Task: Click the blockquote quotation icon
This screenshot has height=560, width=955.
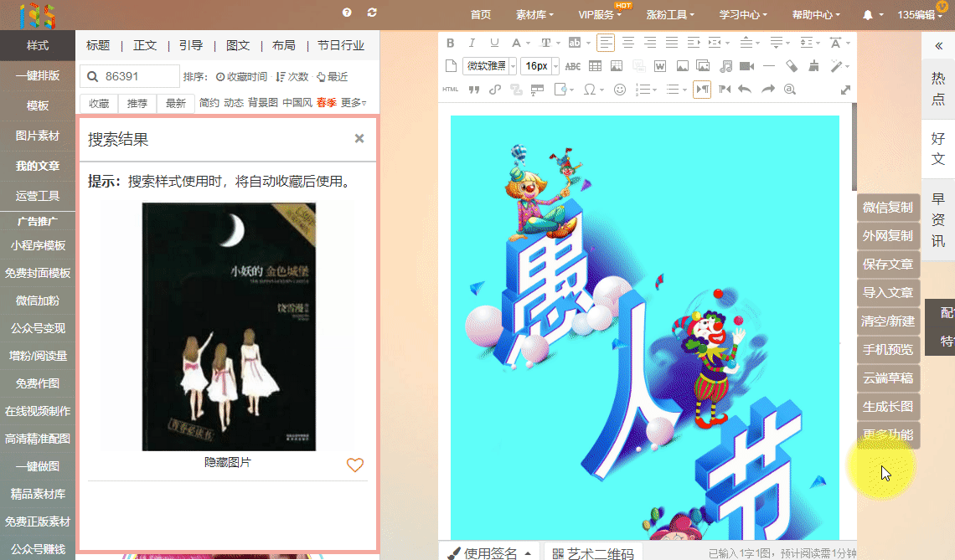Action: [x=473, y=90]
